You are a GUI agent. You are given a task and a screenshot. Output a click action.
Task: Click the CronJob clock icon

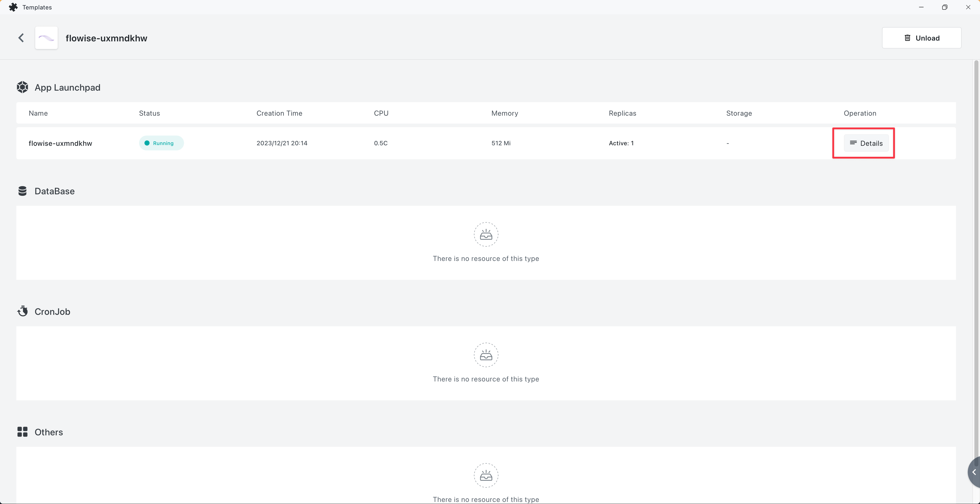click(22, 311)
